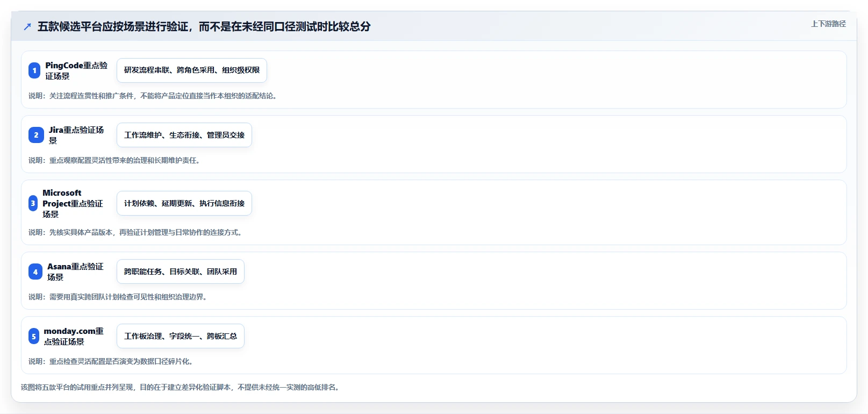
Task: Click the 工作板治理、字段统一、跨板汇总 chip
Action: tap(181, 336)
